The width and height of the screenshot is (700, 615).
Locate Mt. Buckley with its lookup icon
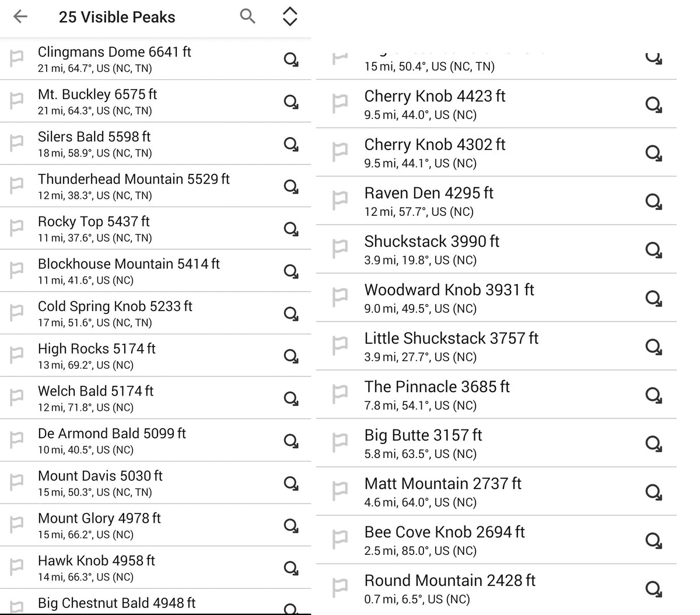291,102
